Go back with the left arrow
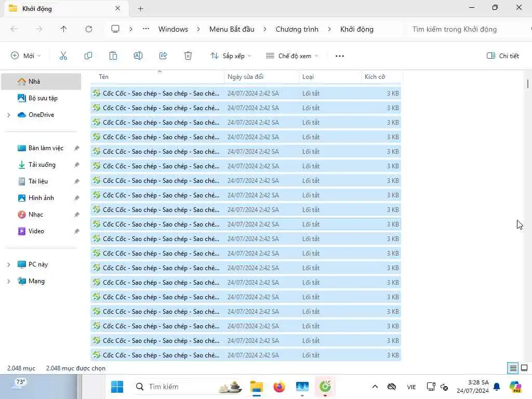532x399 pixels. coord(14,29)
